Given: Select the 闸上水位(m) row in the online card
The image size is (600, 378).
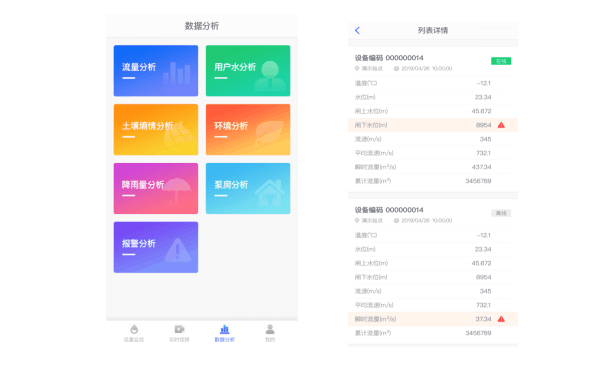Looking at the screenshot, I should tap(433, 111).
